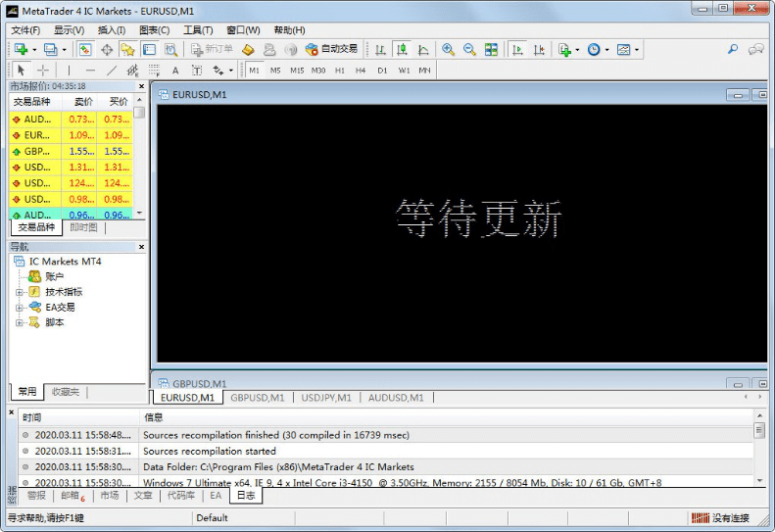
Task: Select 账户 in the navigator tree
Action: [54, 276]
